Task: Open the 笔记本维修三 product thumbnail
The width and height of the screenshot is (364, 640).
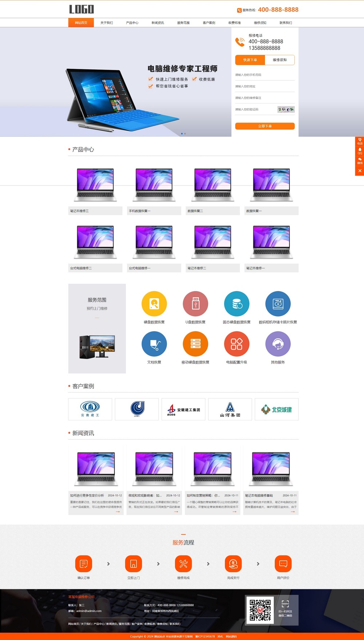Action: [x=95, y=184]
